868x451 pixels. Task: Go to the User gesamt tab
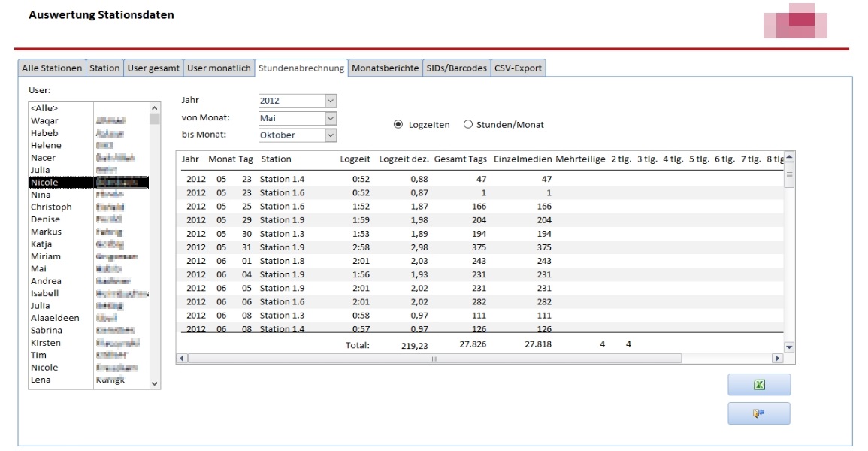(x=153, y=68)
